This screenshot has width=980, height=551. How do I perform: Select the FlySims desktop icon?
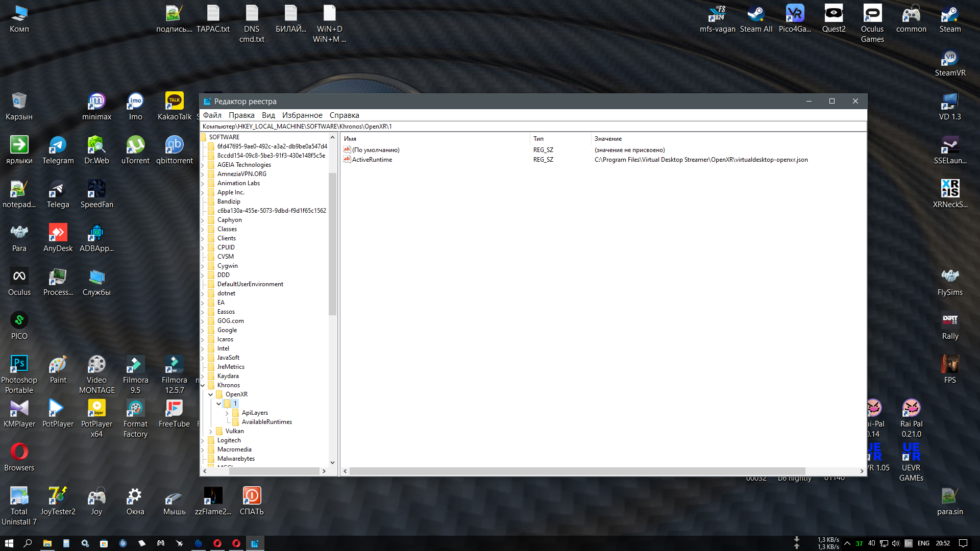[950, 282]
